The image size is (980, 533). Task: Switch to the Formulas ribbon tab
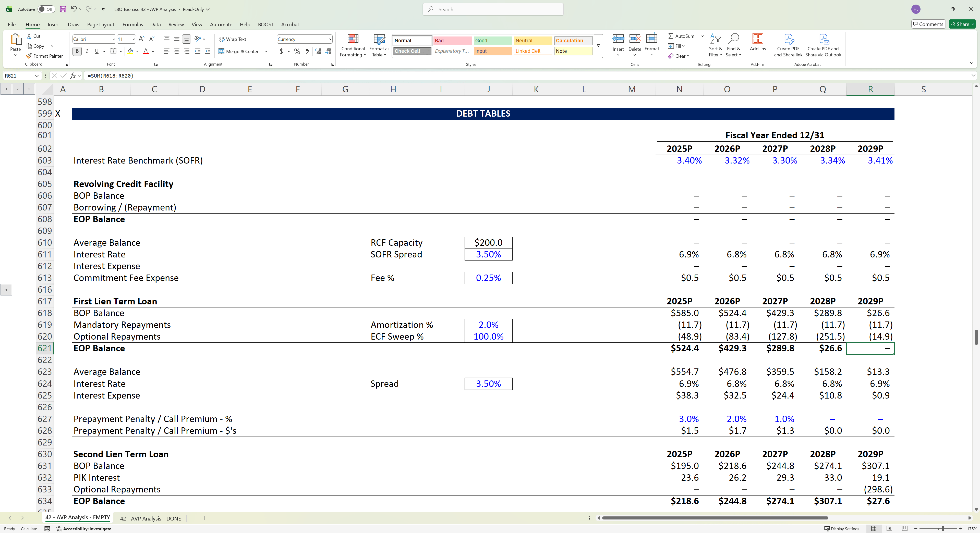pos(132,24)
